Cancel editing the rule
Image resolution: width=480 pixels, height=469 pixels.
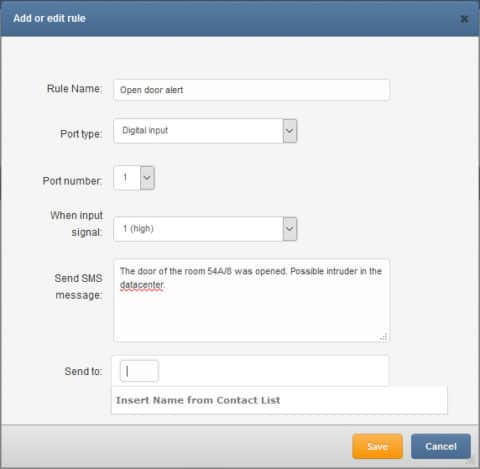[x=441, y=446]
